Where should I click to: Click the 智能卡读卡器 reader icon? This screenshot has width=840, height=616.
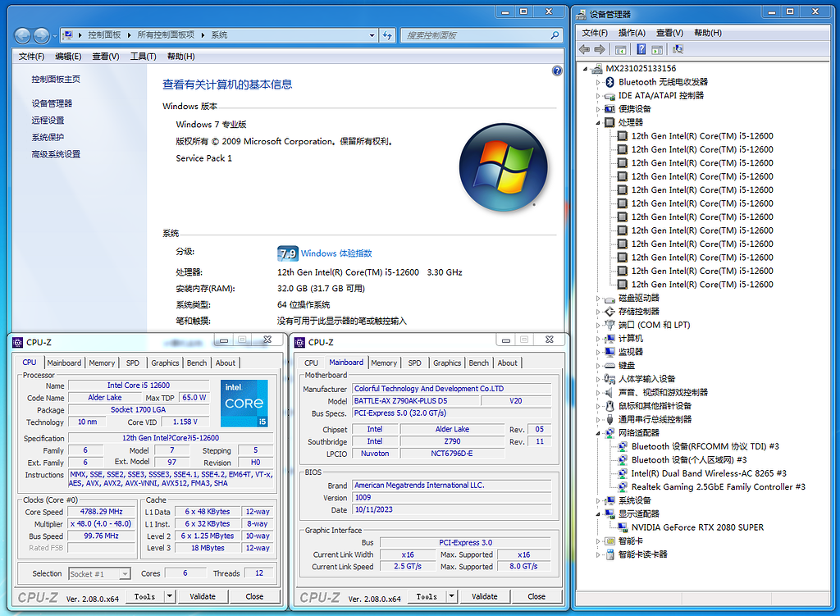coord(609,554)
